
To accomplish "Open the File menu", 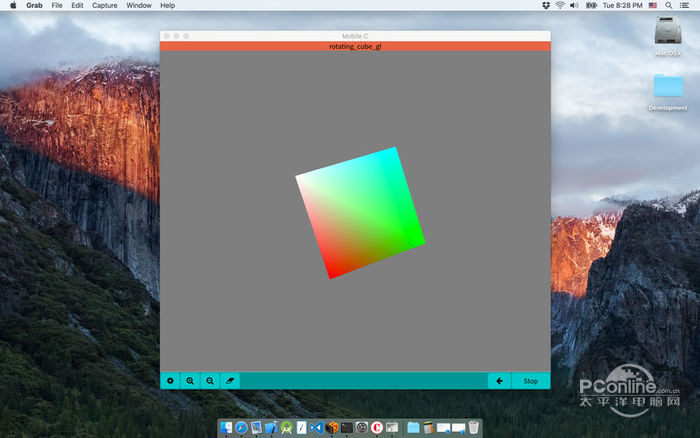I will tap(57, 5).
